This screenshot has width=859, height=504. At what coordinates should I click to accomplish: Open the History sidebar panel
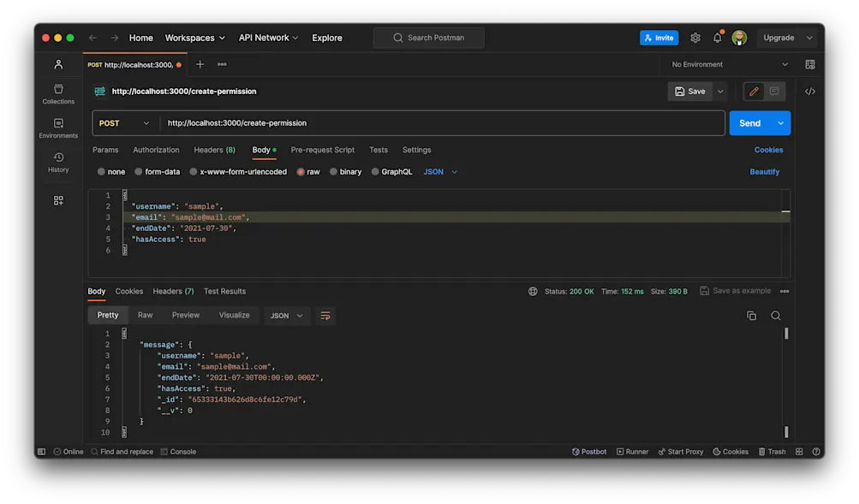pos(57,163)
